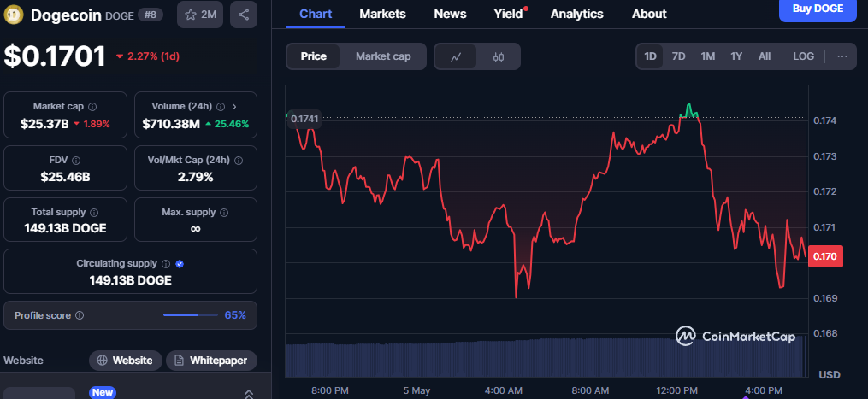This screenshot has height=399, width=868.
Task: Choose the 1D time range
Action: coord(650,56)
